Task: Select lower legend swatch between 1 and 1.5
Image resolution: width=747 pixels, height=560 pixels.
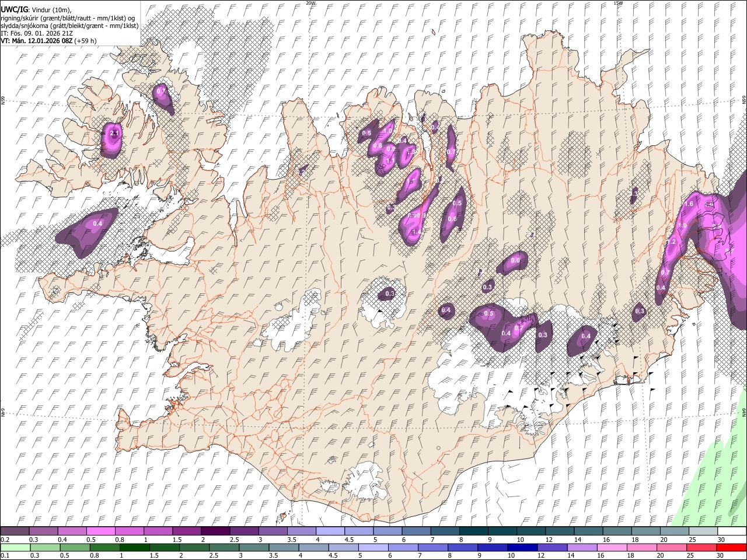Action: tap(134, 547)
